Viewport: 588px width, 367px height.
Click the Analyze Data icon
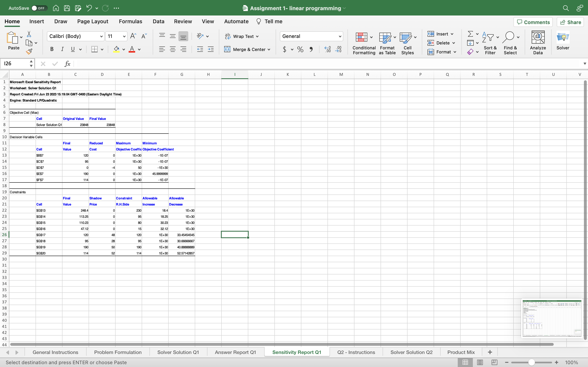point(538,38)
